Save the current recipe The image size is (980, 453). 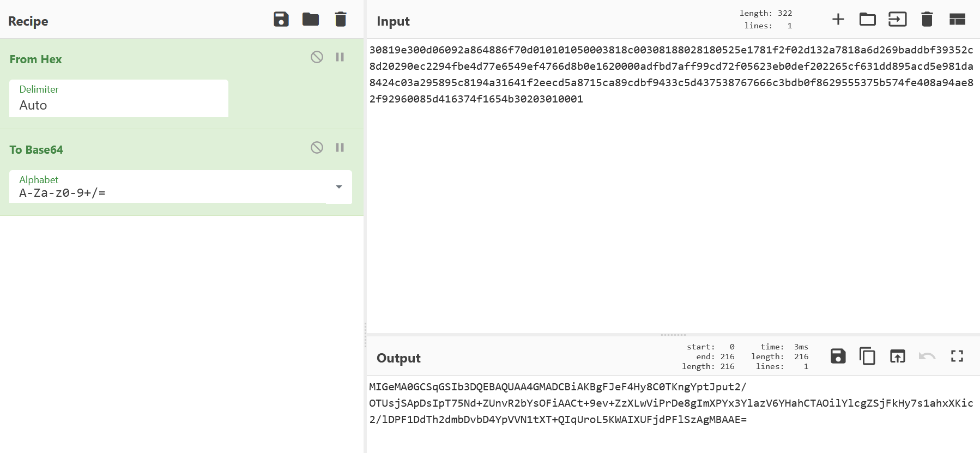coord(281,20)
